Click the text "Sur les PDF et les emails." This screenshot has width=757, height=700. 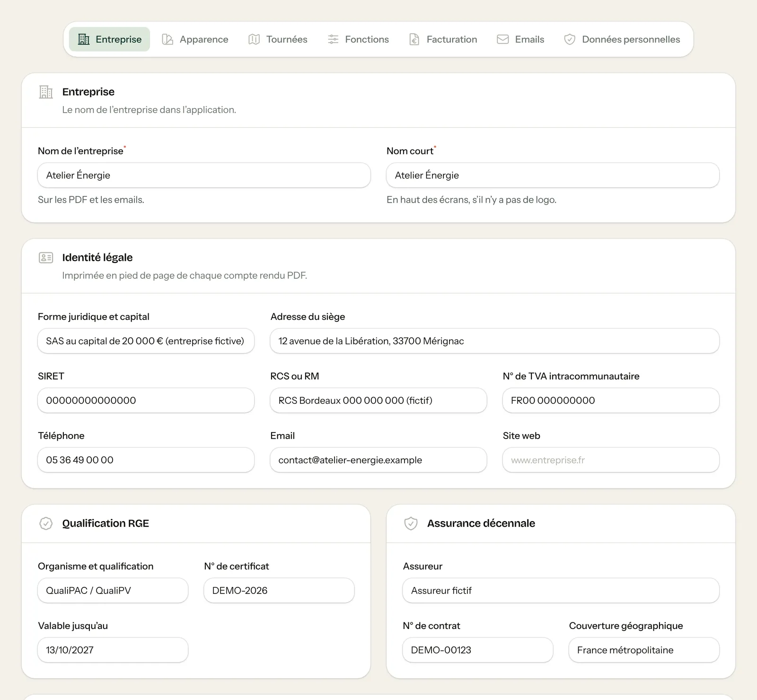91,200
